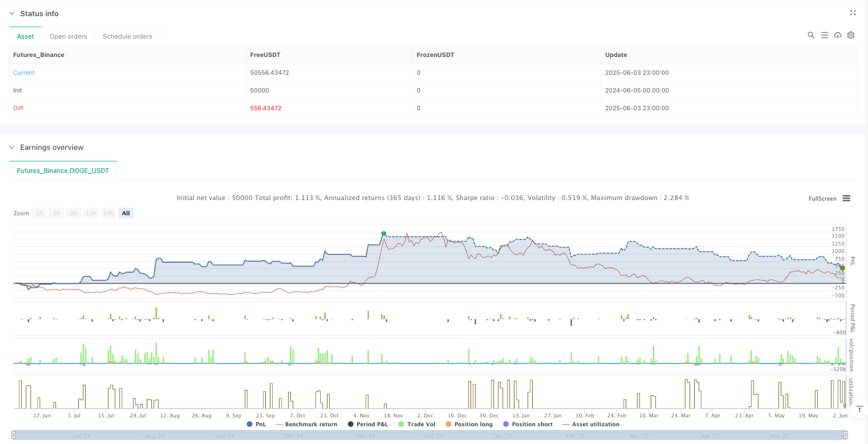The width and height of the screenshot is (868, 444).
Task: Click the Diff row label
Action: [18, 108]
